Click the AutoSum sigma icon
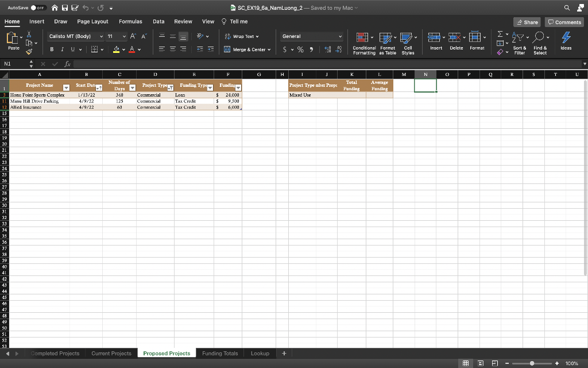Viewport: 588px width, 368px height. [499, 36]
